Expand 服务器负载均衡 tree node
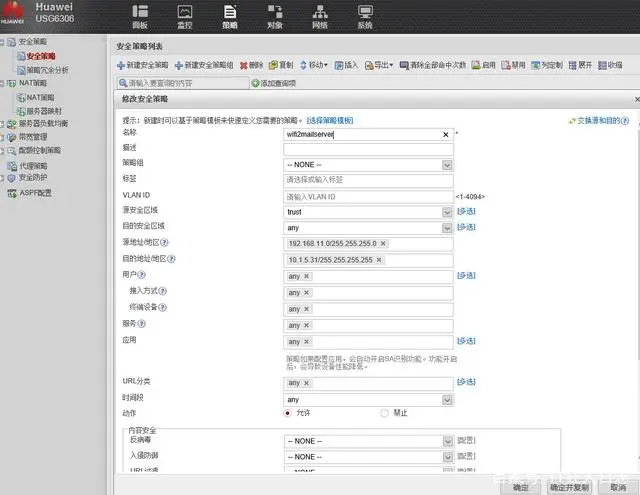This screenshot has width=640, height=495. (2, 124)
